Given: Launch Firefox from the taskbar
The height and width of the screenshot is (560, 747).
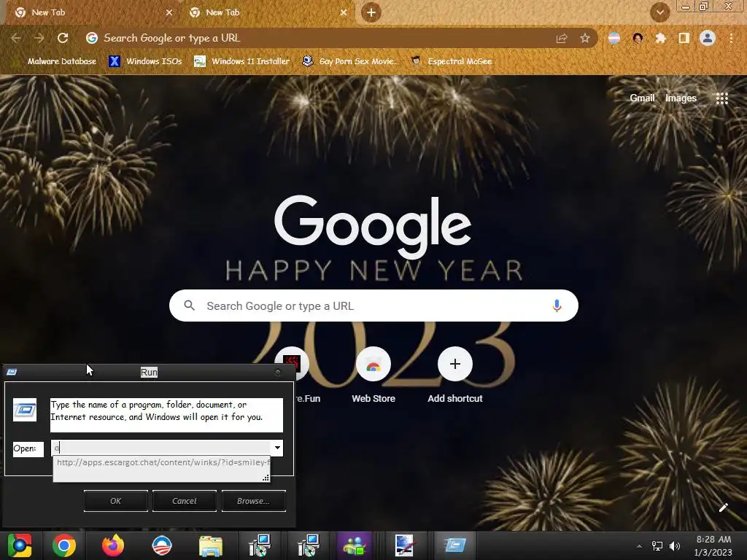Looking at the screenshot, I should coord(113,545).
